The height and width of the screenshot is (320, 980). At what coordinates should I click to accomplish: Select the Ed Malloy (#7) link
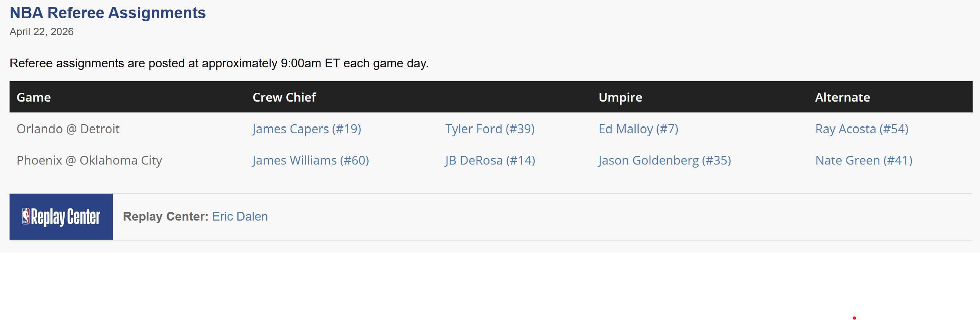[x=638, y=129]
